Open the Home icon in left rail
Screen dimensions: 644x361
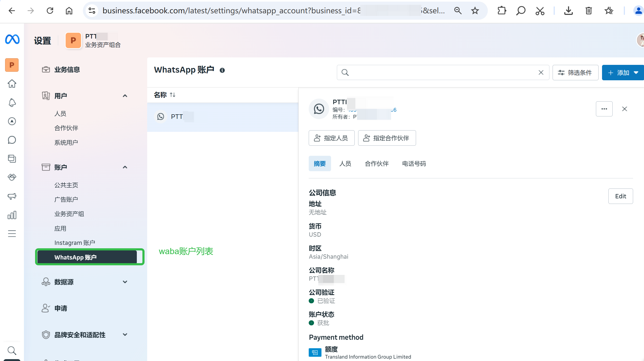pyautogui.click(x=12, y=84)
